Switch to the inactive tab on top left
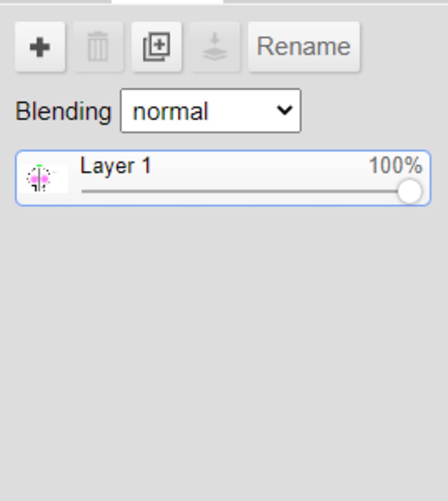Image resolution: width=448 pixels, height=501 pixels. (x=56, y=2)
